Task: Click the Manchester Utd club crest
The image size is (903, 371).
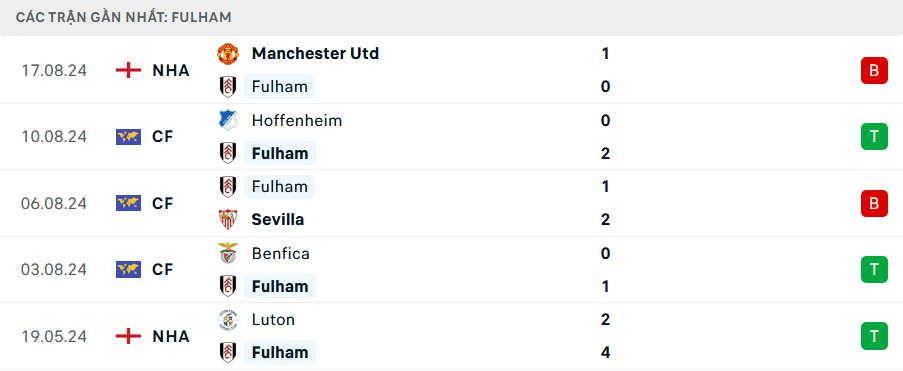Action: point(227,54)
